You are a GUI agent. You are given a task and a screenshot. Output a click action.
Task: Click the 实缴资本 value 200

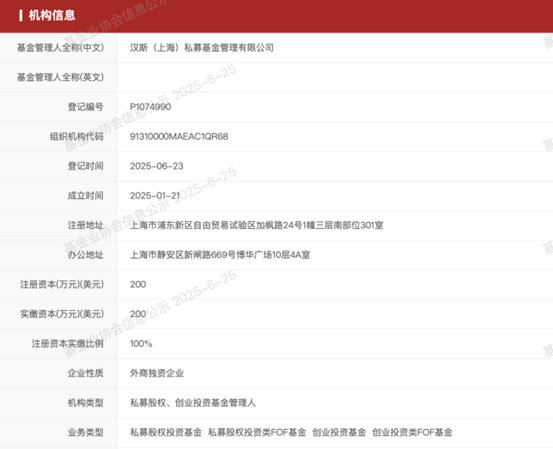pyautogui.click(x=138, y=314)
